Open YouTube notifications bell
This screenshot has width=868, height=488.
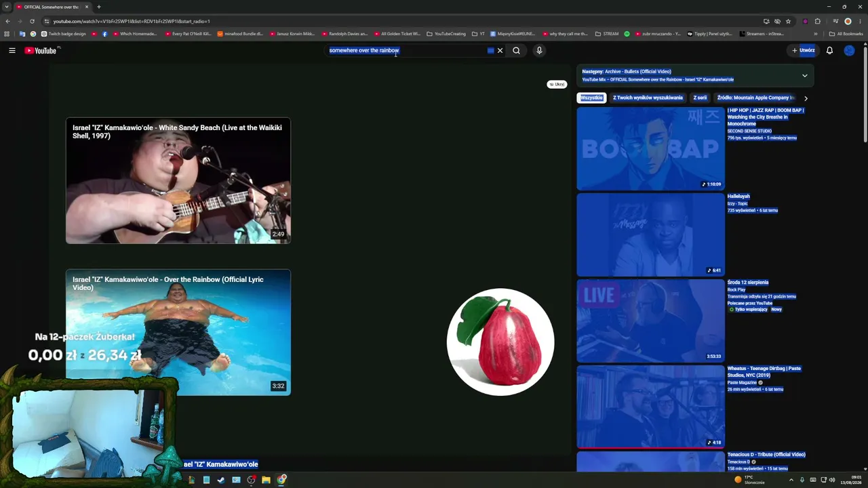click(x=829, y=50)
